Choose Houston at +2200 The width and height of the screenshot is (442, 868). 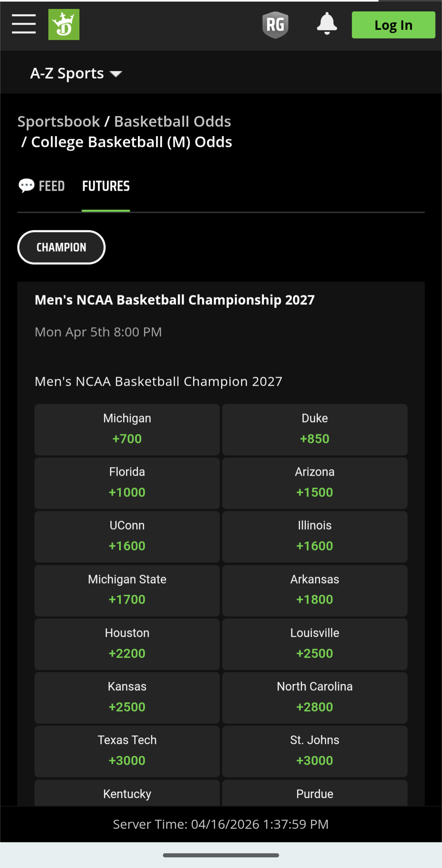(x=127, y=644)
